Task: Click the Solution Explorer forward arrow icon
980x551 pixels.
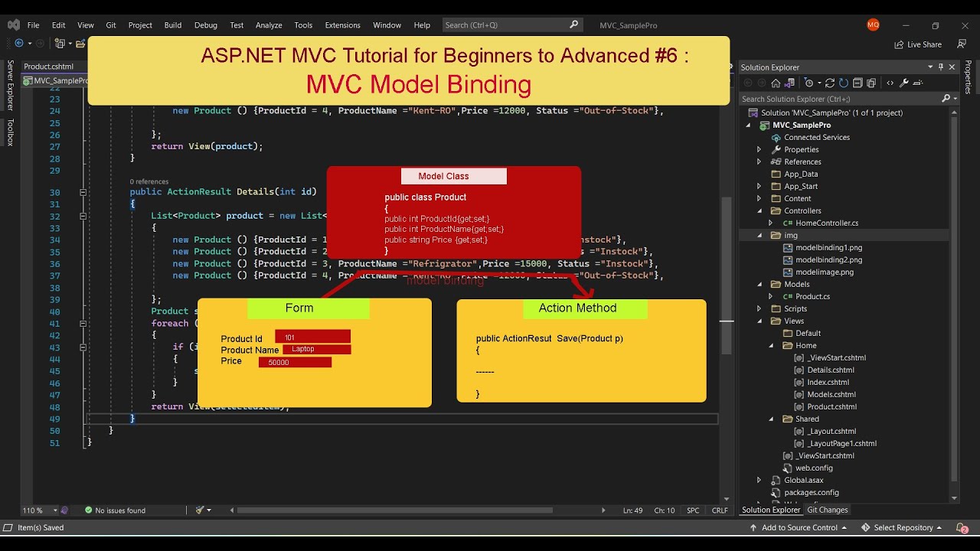Action: click(x=761, y=83)
